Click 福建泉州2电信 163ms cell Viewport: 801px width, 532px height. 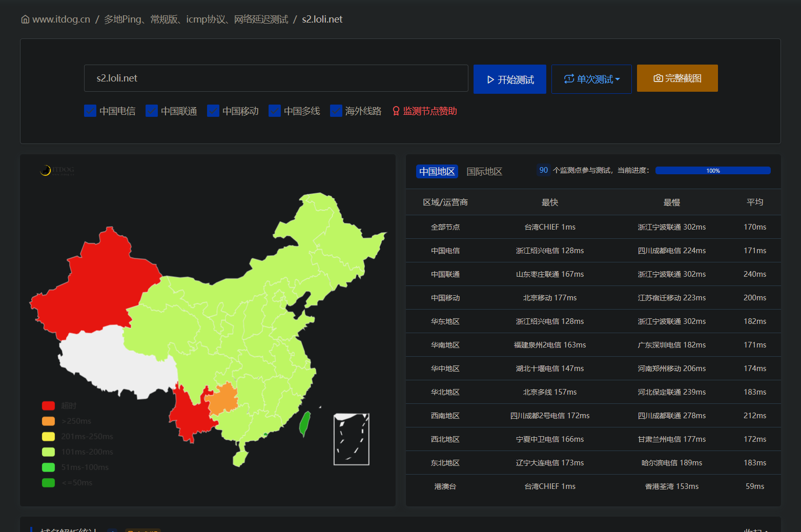click(550, 345)
